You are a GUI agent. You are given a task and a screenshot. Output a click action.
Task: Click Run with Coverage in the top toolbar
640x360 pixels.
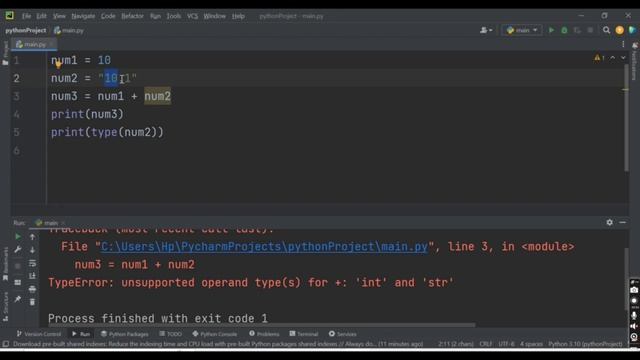(577, 30)
